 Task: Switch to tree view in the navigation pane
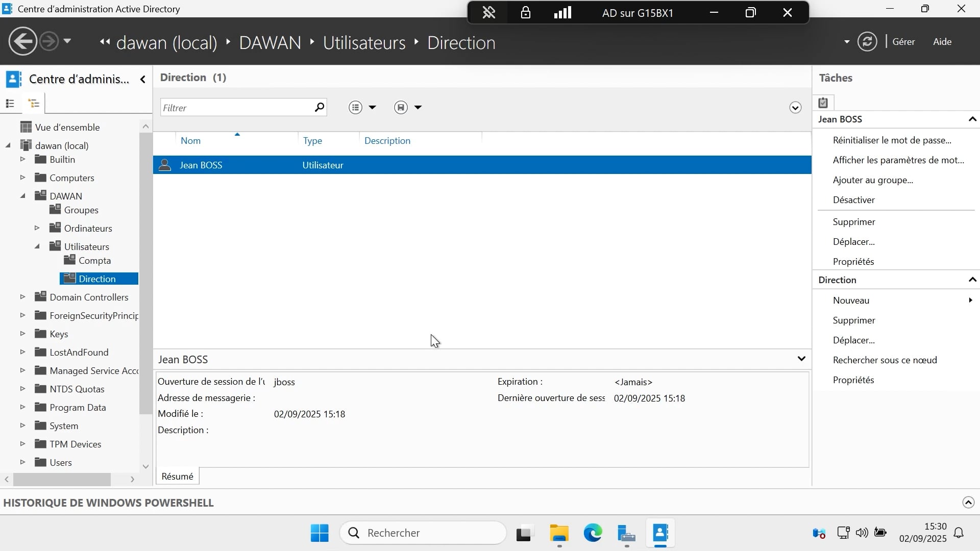pos(34,104)
